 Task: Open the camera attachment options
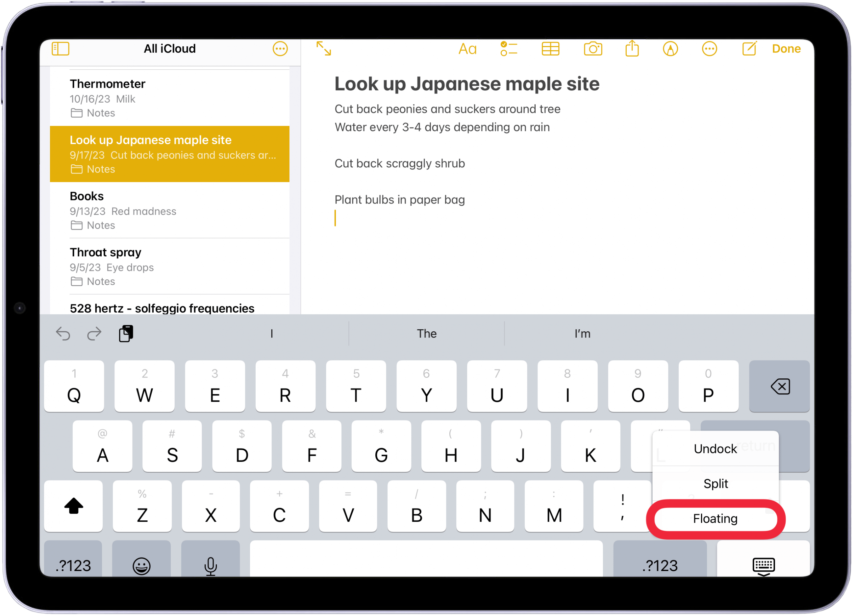pyautogui.click(x=593, y=49)
